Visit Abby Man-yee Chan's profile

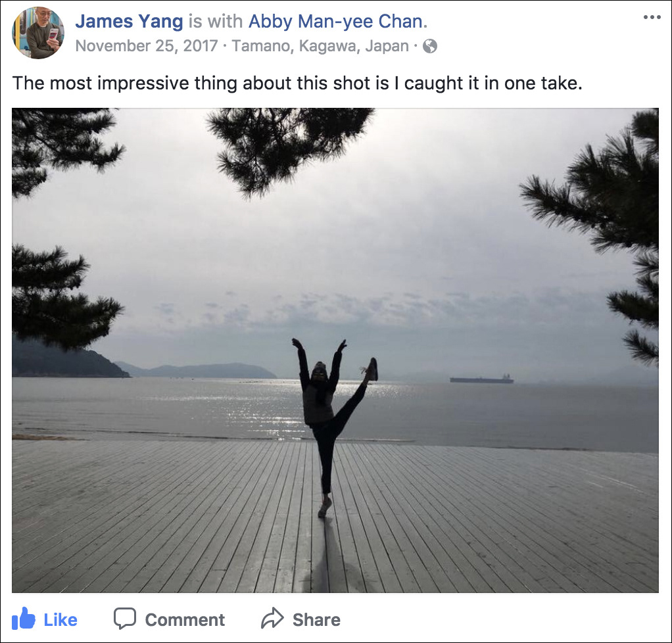[x=336, y=21]
